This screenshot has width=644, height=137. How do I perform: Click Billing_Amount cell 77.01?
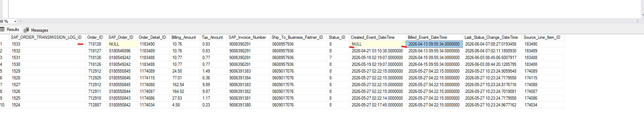tap(184, 78)
